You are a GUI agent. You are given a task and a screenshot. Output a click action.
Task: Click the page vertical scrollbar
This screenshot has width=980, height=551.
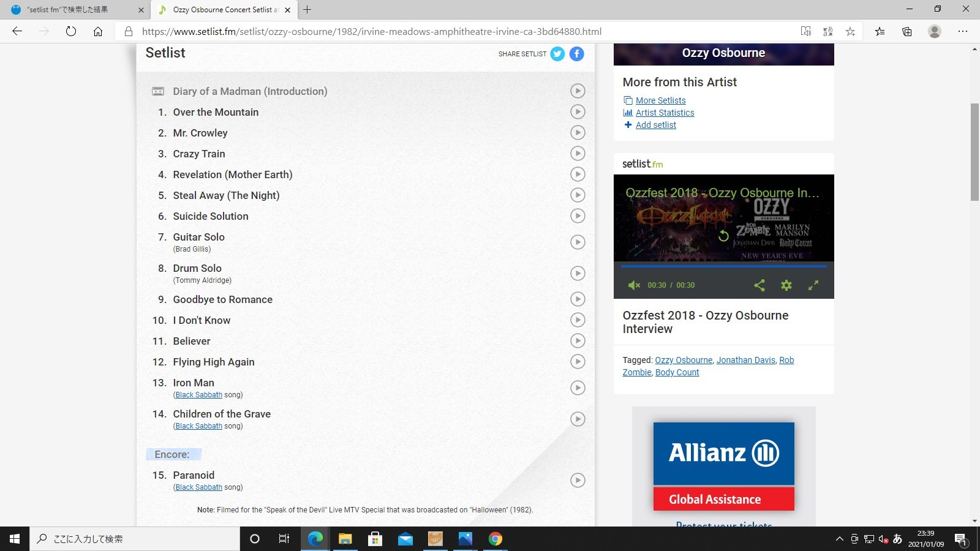coord(974,152)
